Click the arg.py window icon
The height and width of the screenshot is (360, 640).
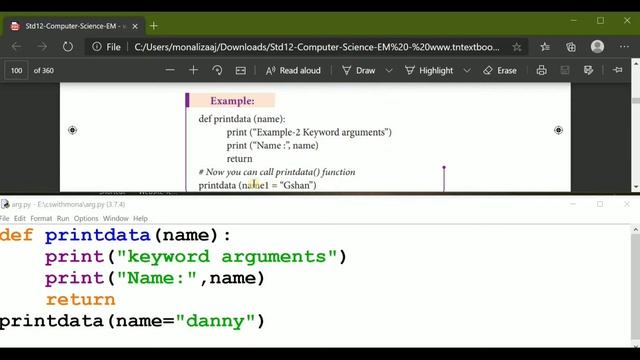coord(5,204)
